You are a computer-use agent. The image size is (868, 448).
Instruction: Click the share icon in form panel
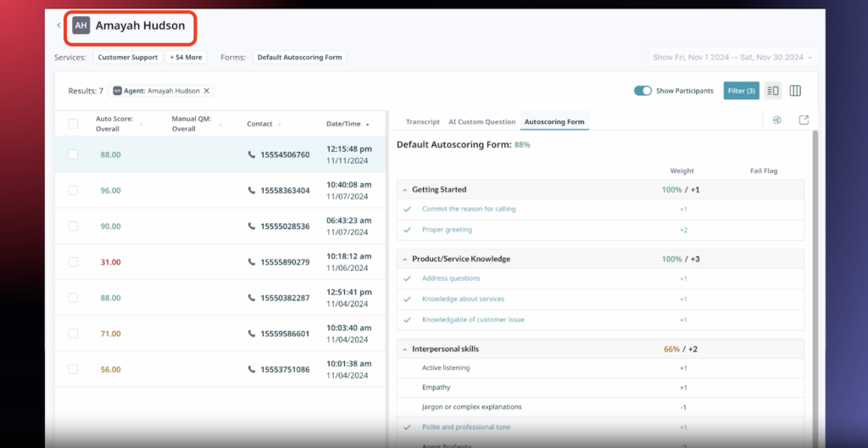(x=776, y=120)
